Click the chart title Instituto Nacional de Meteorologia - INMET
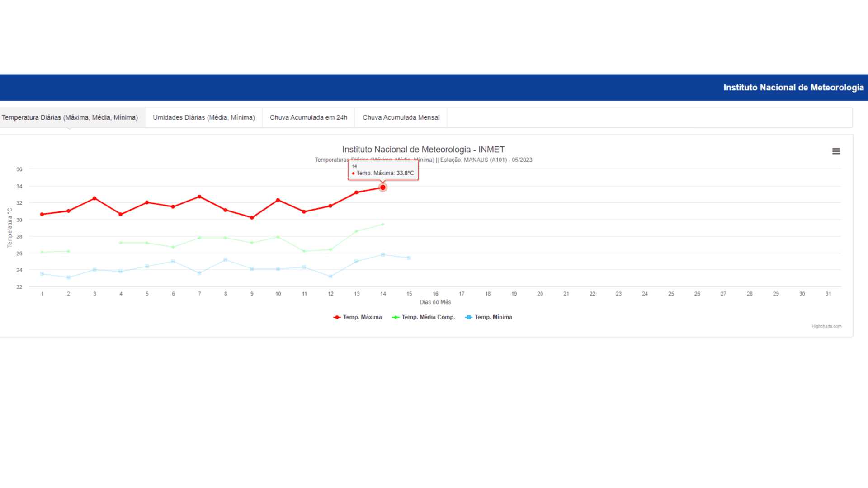The width and height of the screenshot is (868, 488). (x=423, y=149)
